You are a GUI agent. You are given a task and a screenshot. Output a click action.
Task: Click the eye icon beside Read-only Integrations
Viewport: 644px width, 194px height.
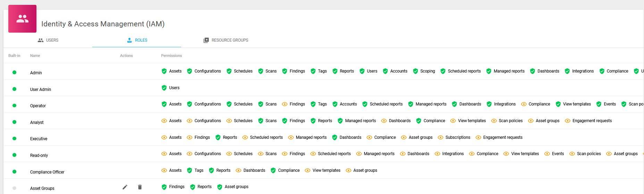pos(437,154)
